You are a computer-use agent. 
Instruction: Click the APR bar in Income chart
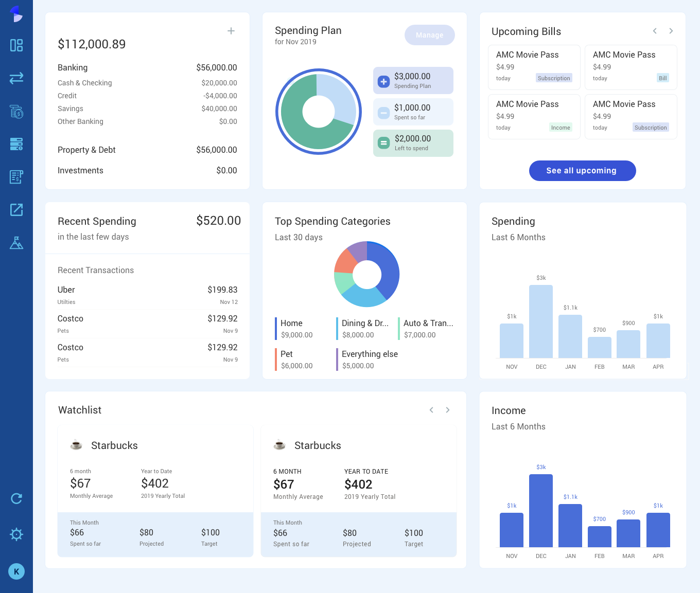point(658,530)
